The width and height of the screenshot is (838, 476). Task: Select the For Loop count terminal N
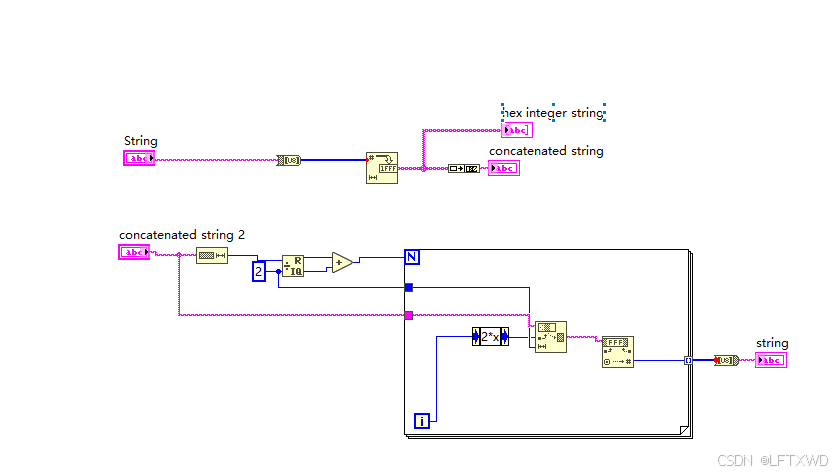pos(412,257)
